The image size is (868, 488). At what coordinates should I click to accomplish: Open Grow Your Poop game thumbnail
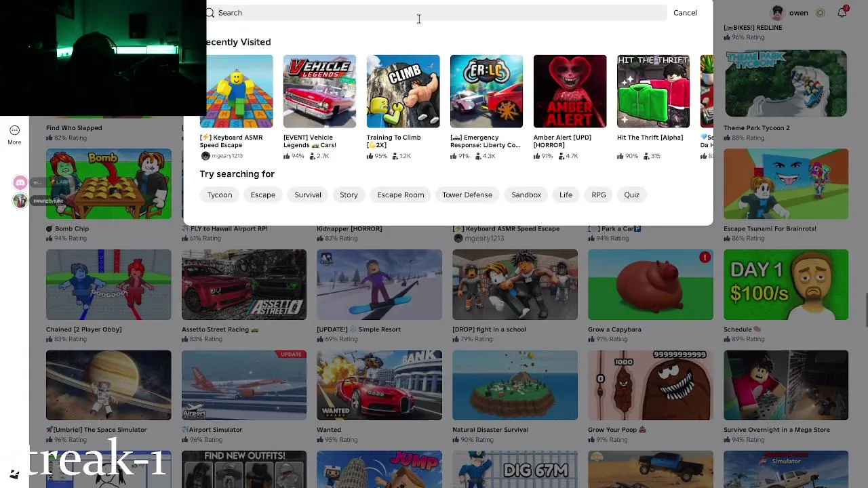coord(650,385)
